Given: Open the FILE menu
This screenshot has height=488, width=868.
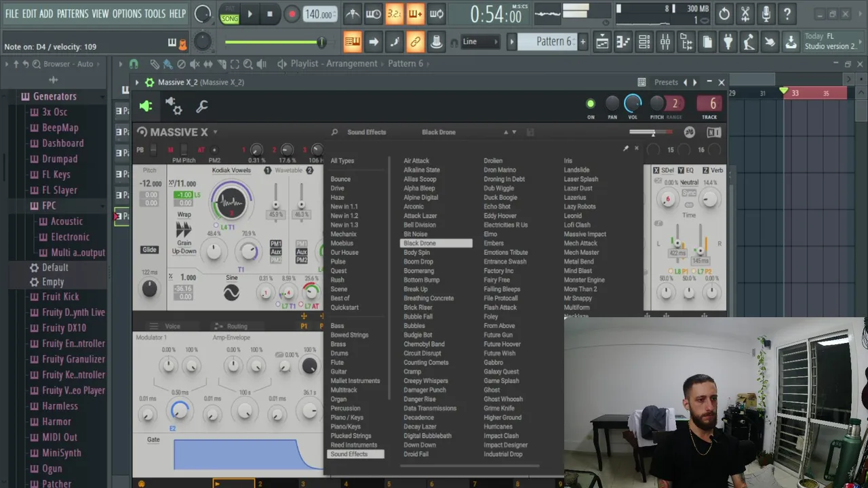Looking at the screenshot, I should pos(12,14).
